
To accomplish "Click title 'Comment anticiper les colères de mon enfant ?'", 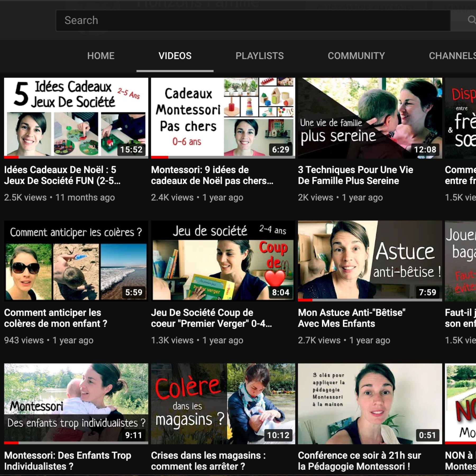I will click(56, 318).
